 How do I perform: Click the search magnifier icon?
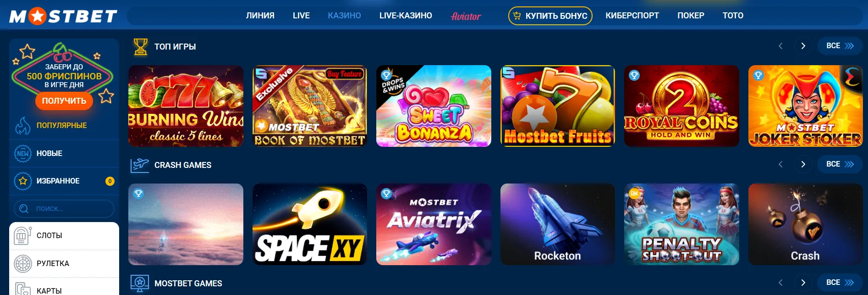point(24,209)
